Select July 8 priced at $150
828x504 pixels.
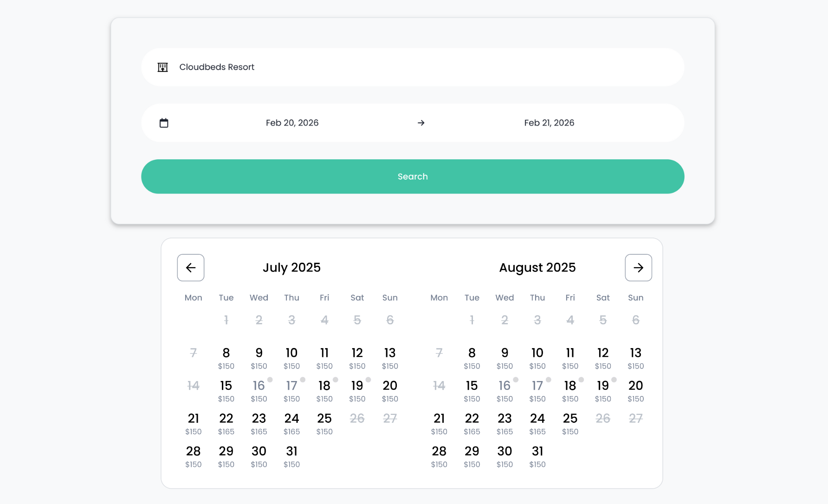point(226,358)
